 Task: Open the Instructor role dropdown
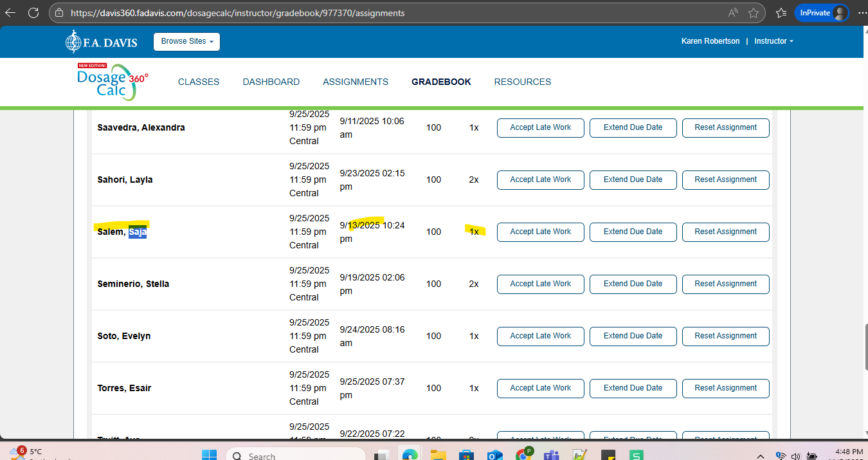point(773,41)
